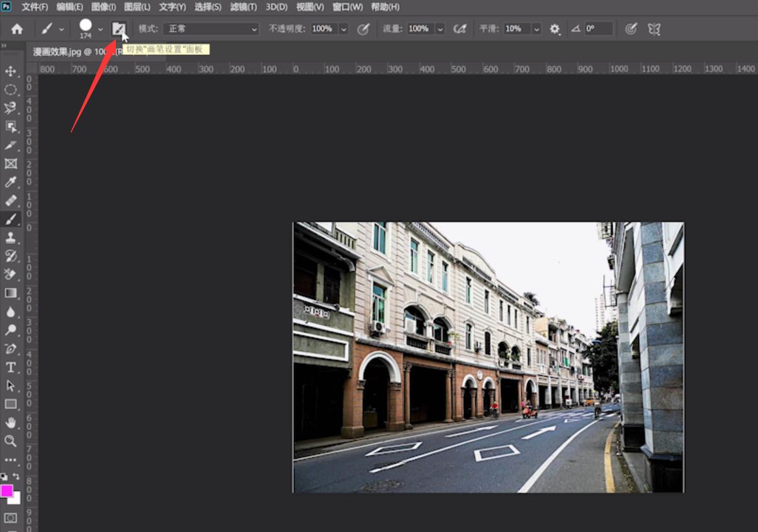Select the Horizontal Type tool
The image size is (758, 532).
coord(11,368)
